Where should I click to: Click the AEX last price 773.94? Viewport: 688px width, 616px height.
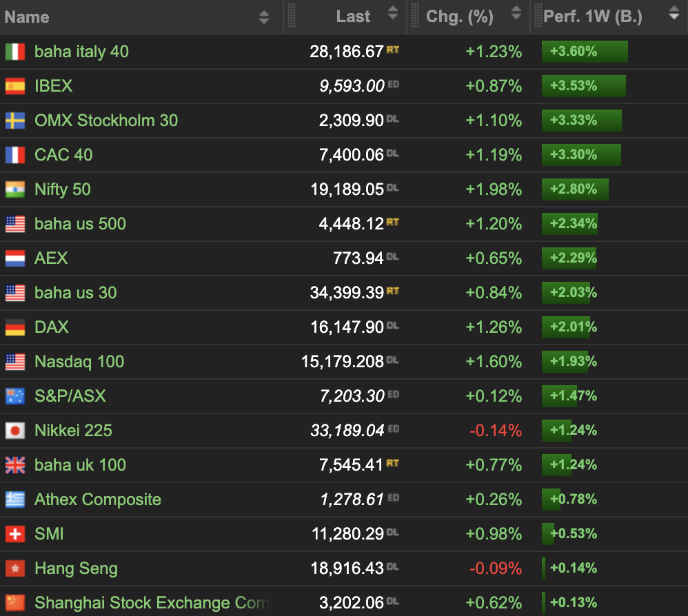pyautogui.click(x=358, y=258)
